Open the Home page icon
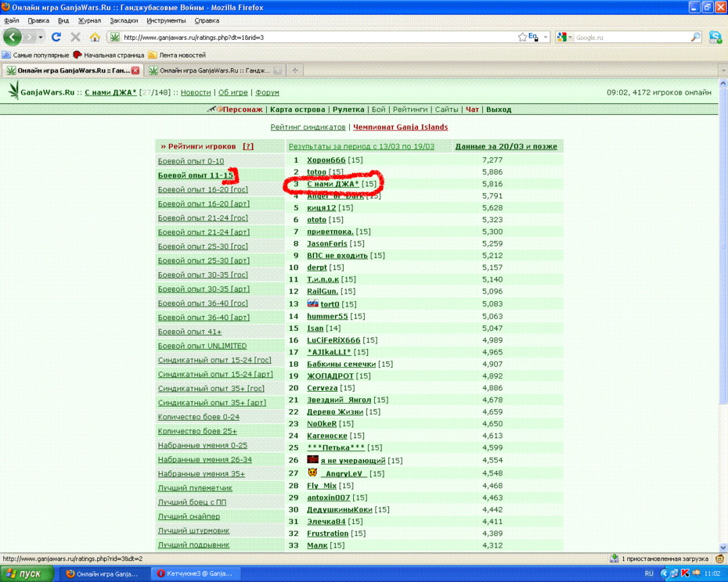 [x=95, y=37]
